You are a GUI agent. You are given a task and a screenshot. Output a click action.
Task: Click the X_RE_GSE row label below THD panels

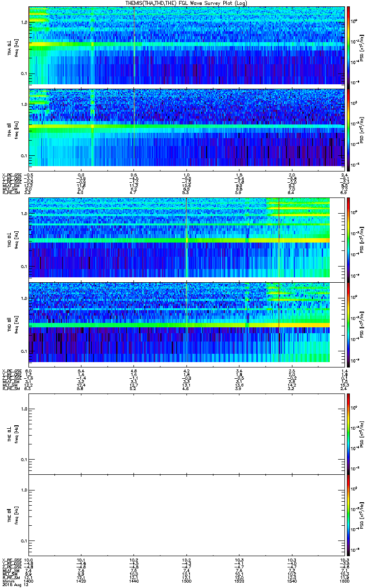click(x=11, y=371)
